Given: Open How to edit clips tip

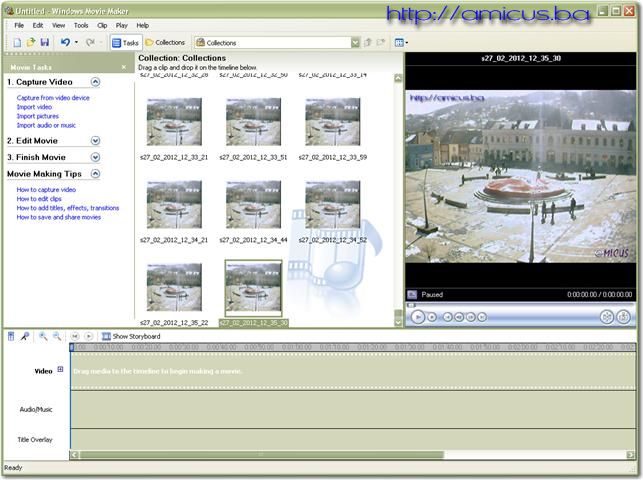Looking at the screenshot, I should pos(39,199).
